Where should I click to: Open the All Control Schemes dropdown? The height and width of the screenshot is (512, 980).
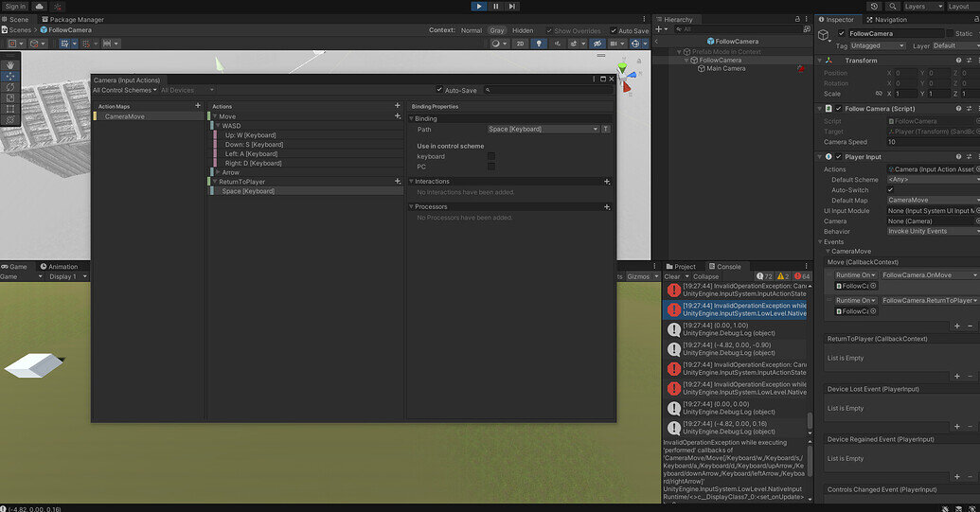122,90
